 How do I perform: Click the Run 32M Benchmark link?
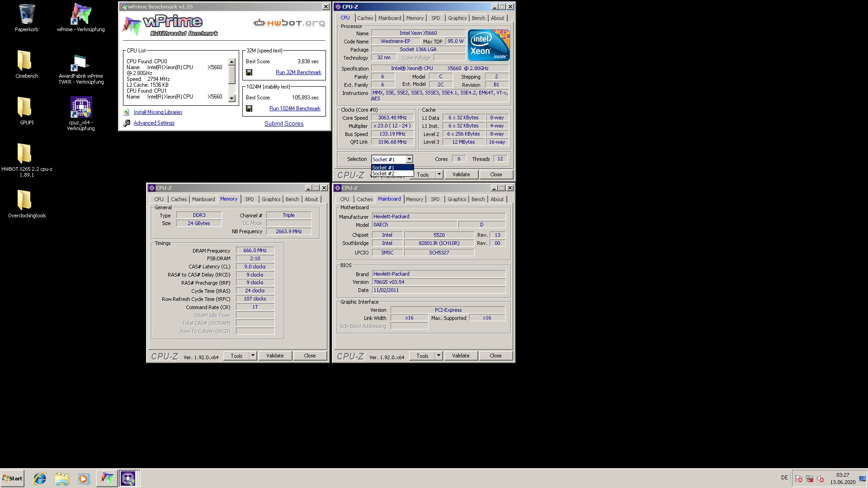(298, 72)
